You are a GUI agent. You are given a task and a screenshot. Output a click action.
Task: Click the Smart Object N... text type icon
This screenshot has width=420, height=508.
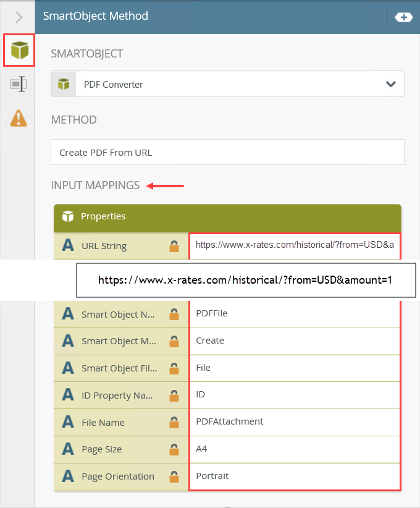pos(68,313)
